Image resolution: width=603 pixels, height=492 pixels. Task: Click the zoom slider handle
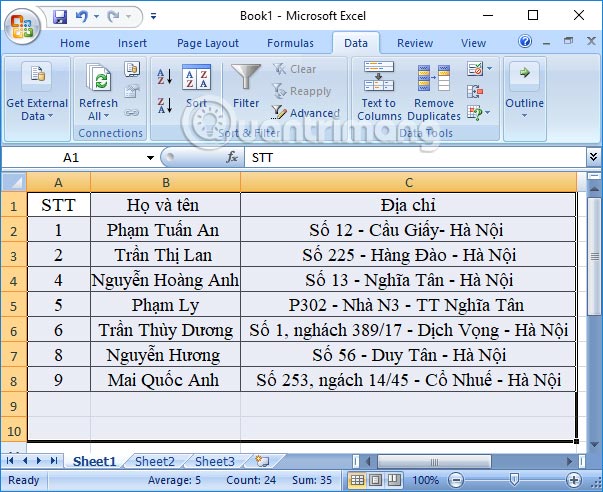514,479
